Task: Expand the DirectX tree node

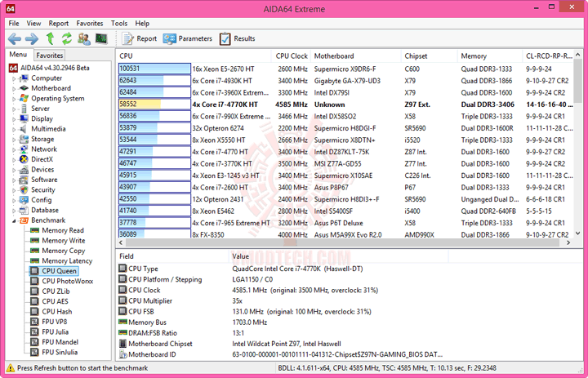Action: [x=14, y=160]
